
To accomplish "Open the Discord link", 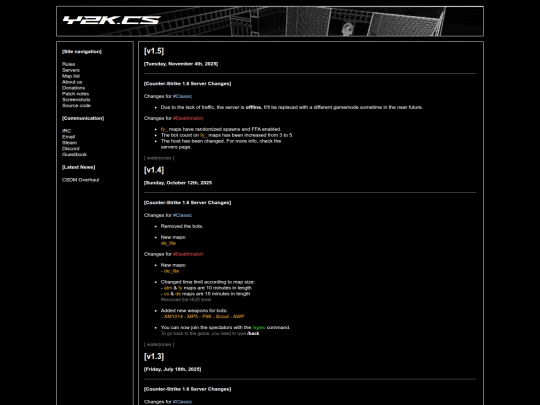I will tap(71, 148).
